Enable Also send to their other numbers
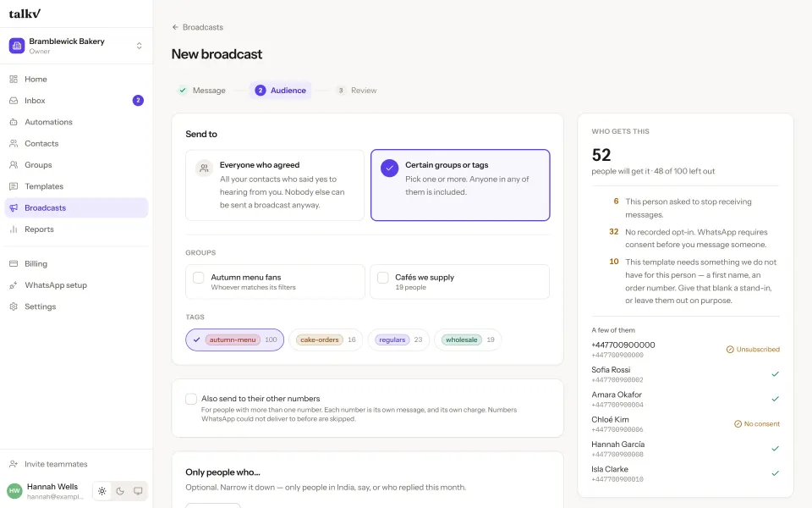812x508 pixels. point(191,399)
